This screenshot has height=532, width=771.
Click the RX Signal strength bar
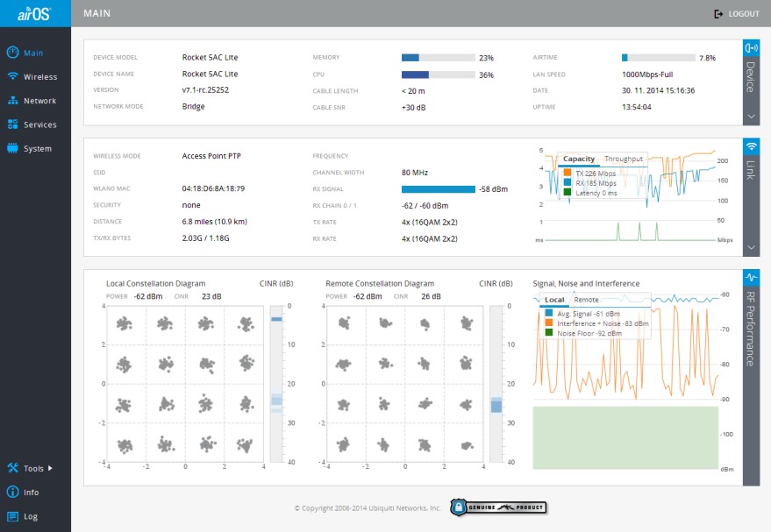pyautogui.click(x=438, y=189)
